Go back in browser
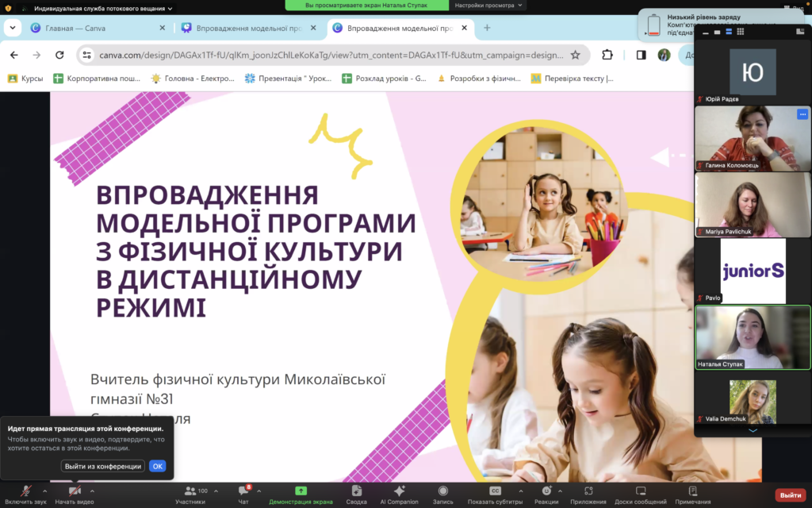This screenshot has height=508, width=812. pyautogui.click(x=14, y=55)
